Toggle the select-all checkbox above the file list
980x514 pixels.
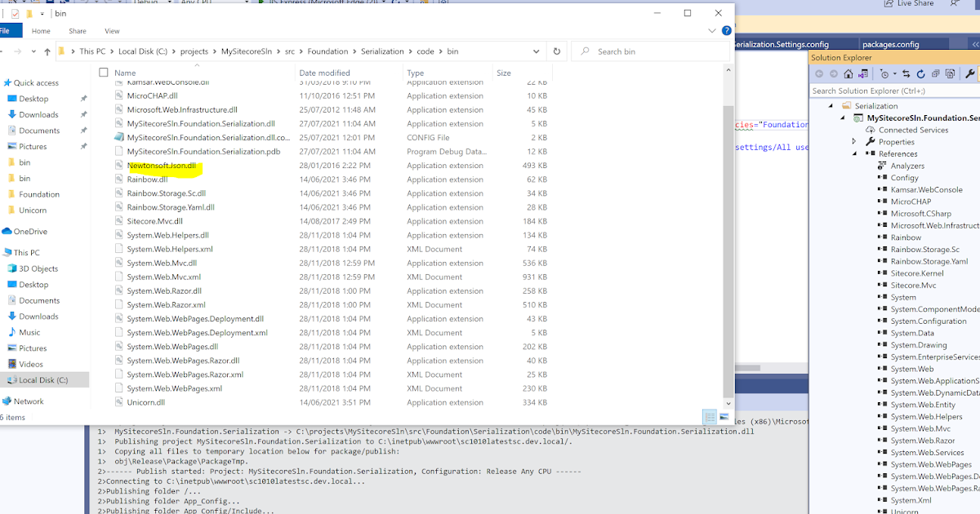(104, 72)
